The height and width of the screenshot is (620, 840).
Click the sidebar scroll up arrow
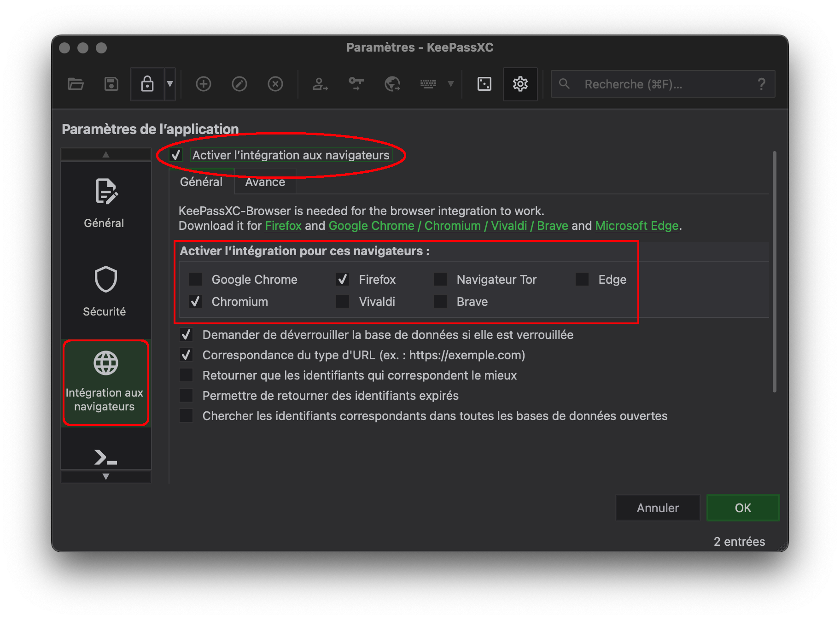click(x=105, y=154)
